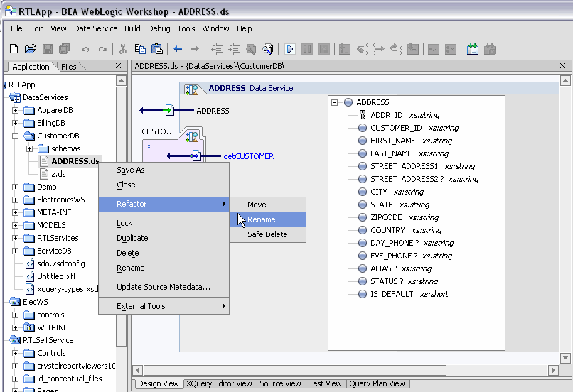Click the ADDR_ID key icon
This screenshot has width=573, height=392.
click(x=362, y=115)
